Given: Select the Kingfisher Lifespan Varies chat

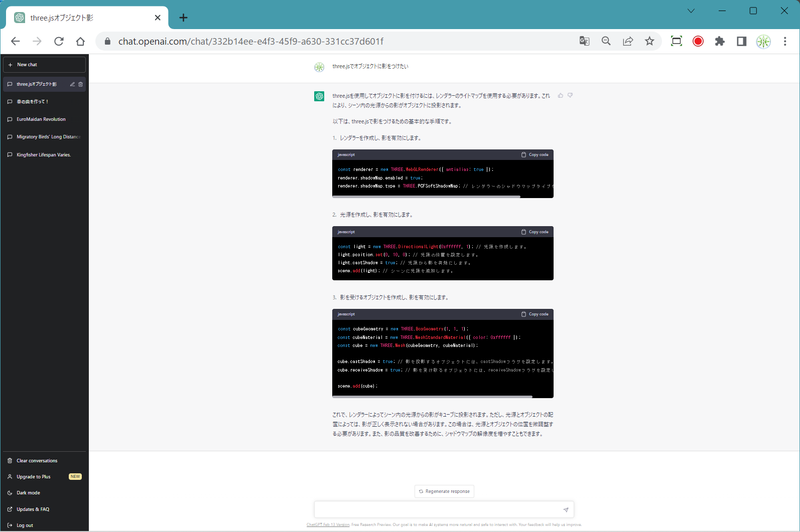Looking at the screenshot, I should click(44, 155).
